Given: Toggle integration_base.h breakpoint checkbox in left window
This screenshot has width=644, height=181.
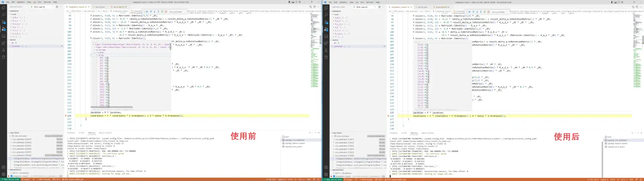Looking at the screenshot, I should [x=11, y=176].
